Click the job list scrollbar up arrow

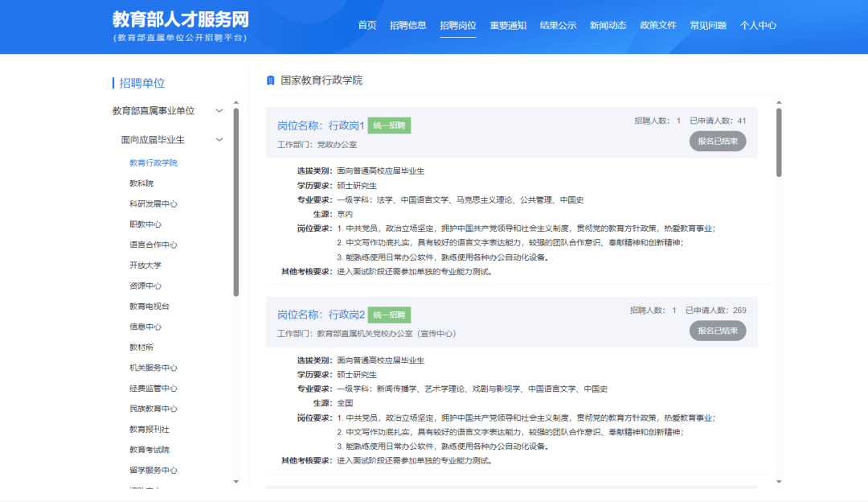click(779, 102)
